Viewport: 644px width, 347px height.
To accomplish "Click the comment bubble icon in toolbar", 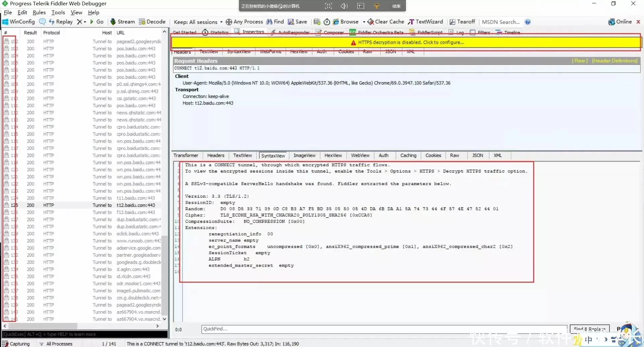I will click(42, 22).
